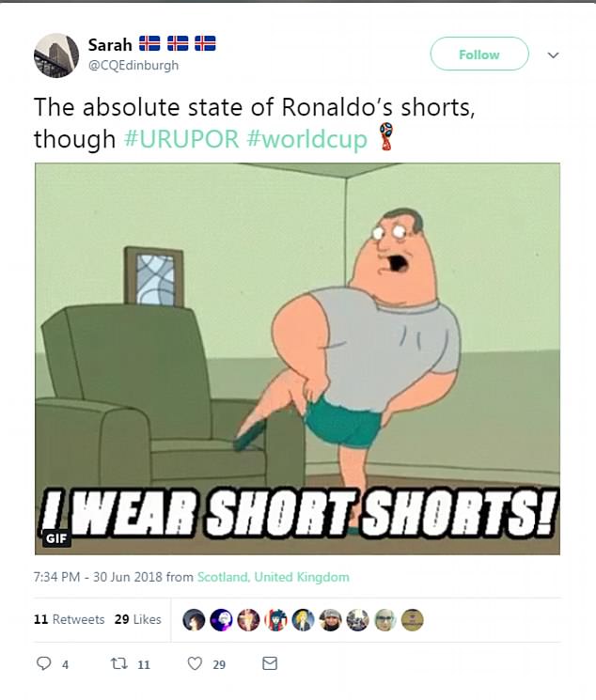Click the @CQEdinburgh handle
This screenshot has height=700, width=596.
click(x=133, y=65)
